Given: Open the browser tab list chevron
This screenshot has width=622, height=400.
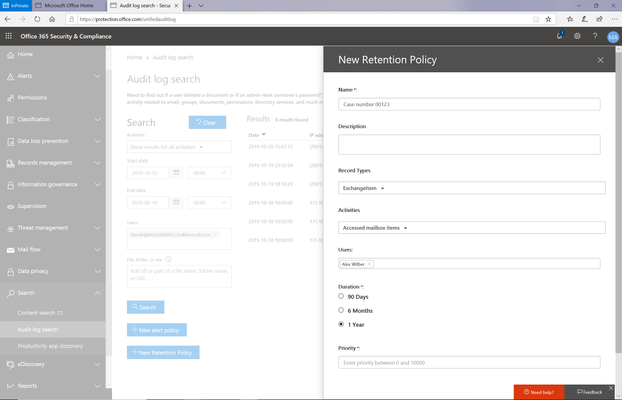Looking at the screenshot, I should pyautogui.click(x=201, y=6).
